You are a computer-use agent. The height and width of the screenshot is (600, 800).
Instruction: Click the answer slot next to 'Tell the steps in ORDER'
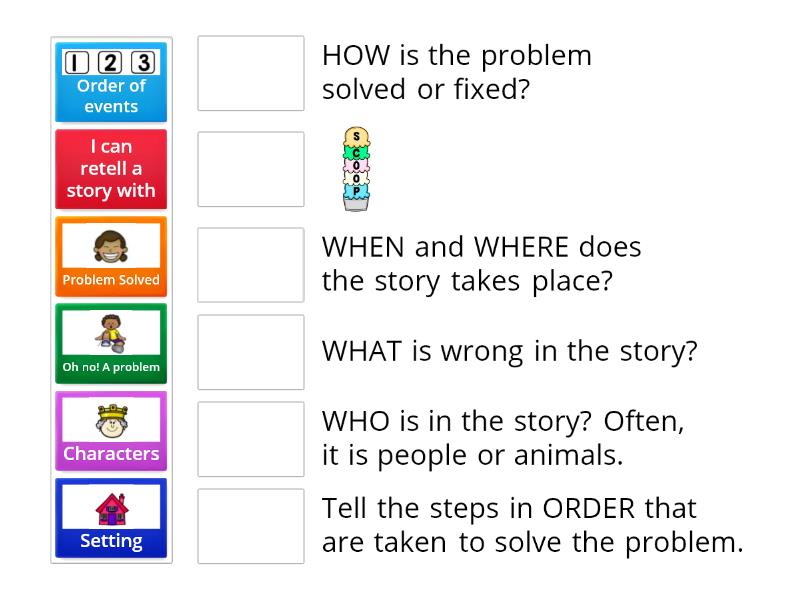coord(250,525)
